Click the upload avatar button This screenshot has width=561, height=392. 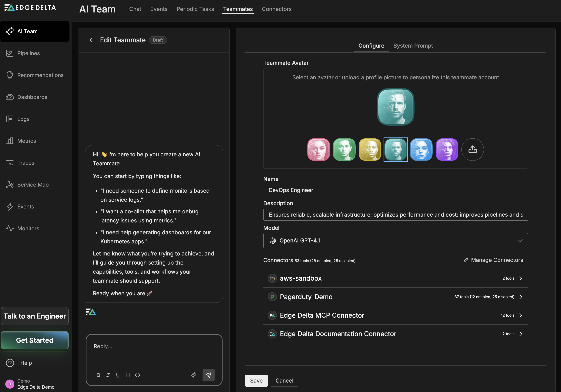pyautogui.click(x=472, y=150)
